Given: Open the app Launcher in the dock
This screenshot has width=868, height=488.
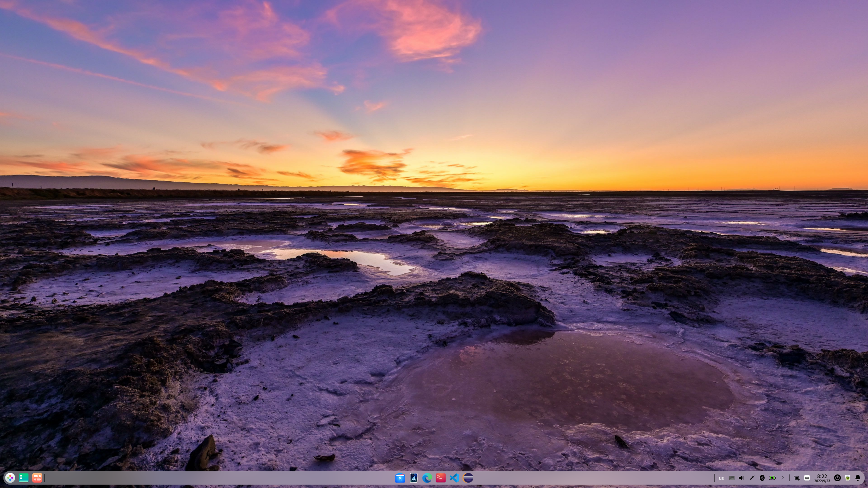Looking at the screenshot, I should click(x=10, y=478).
